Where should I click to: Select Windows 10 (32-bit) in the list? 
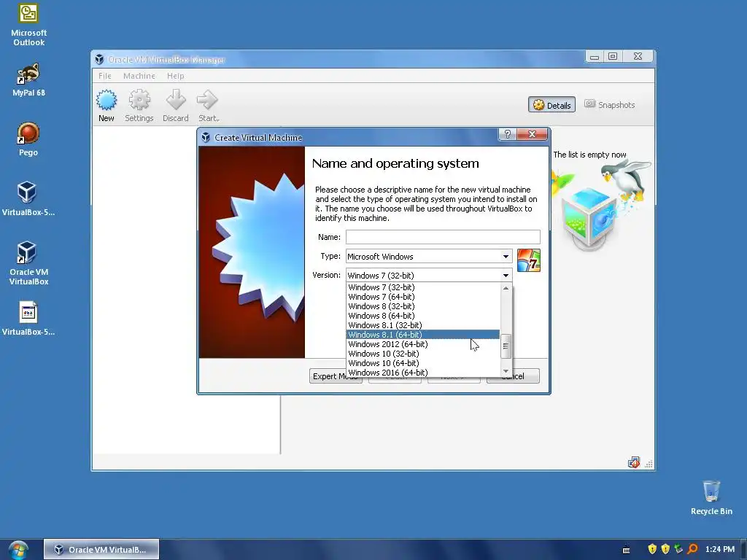point(422,354)
